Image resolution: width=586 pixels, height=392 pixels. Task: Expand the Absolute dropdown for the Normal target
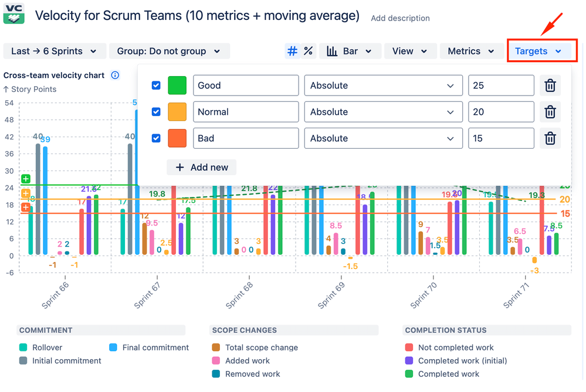(383, 111)
